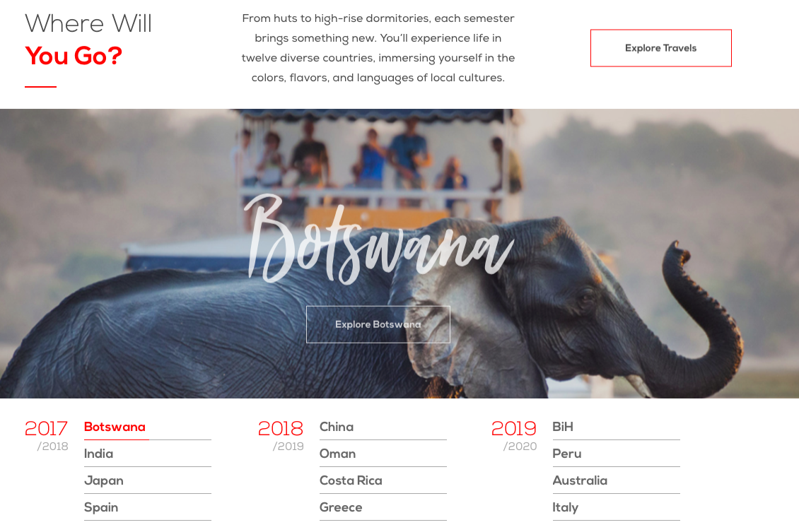Image resolution: width=799 pixels, height=532 pixels.
Task: Select Greece from the list
Action: point(340,507)
